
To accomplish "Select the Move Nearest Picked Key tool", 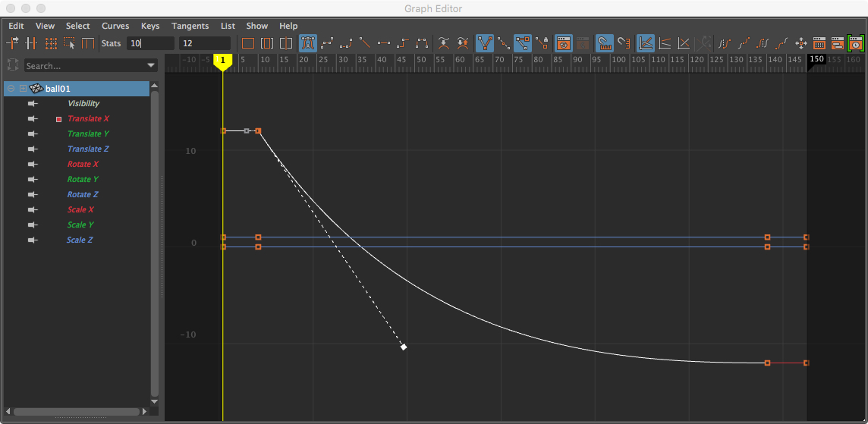I will click(x=14, y=43).
